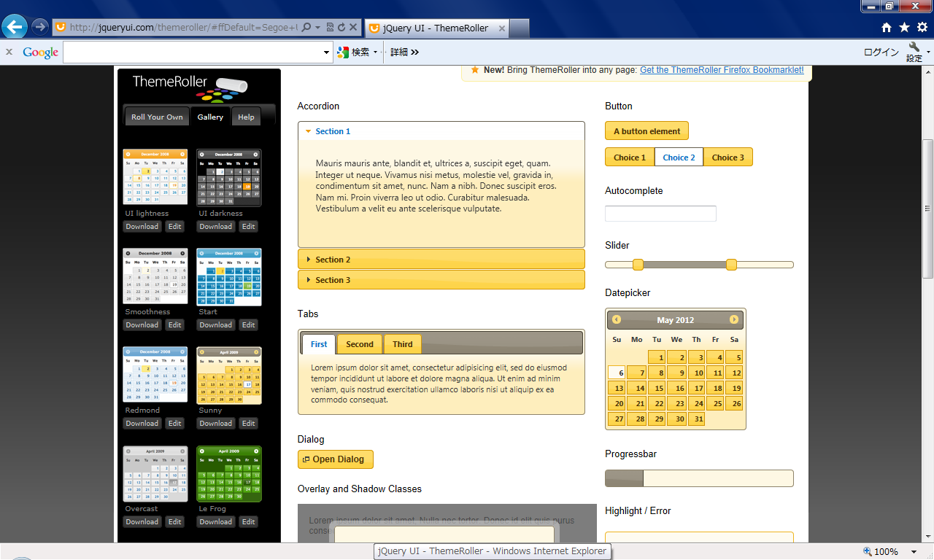Click the Open Dialog button
Image resolution: width=934 pixels, height=560 pixels.
335,459
